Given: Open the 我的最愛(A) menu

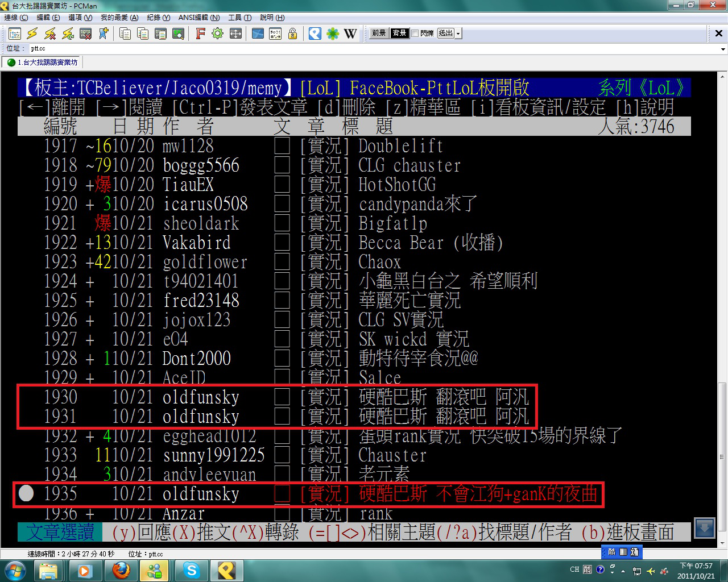Looking at the screenshot, I should [x=119, y=18].
